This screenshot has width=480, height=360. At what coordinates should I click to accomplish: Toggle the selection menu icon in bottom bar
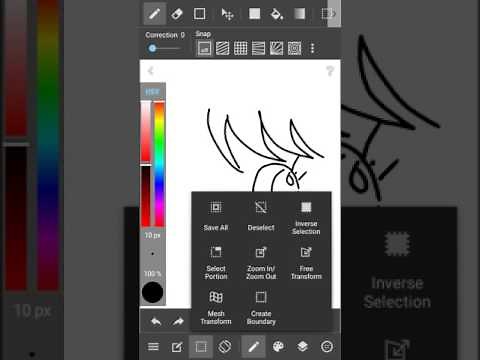pyautogui.click(x=201, y=347)
